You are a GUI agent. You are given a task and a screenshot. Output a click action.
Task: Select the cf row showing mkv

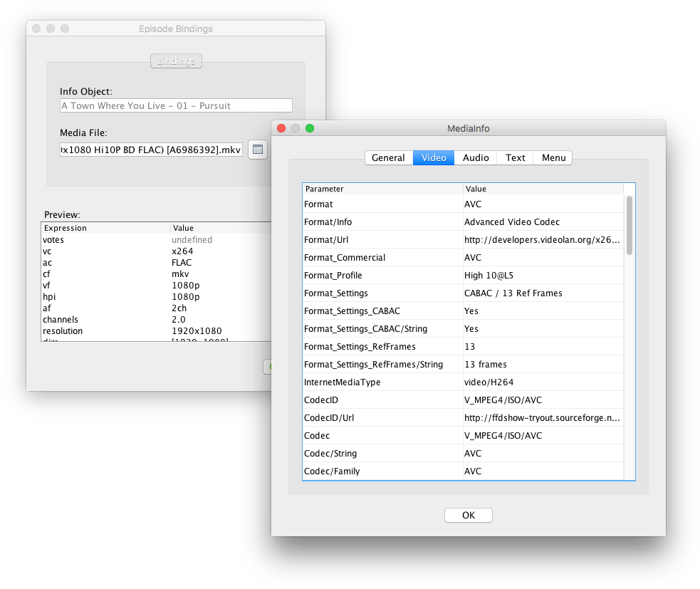coord(156,274)
